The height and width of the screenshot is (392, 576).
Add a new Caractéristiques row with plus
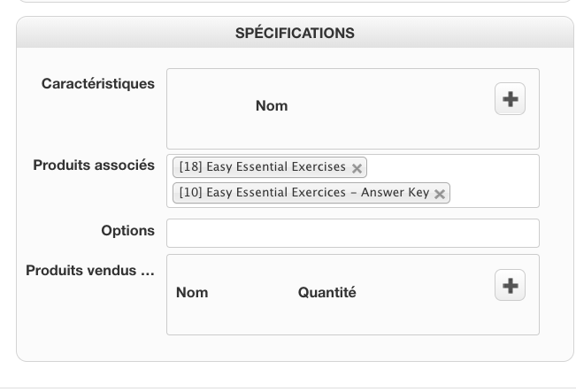(510, 99)
